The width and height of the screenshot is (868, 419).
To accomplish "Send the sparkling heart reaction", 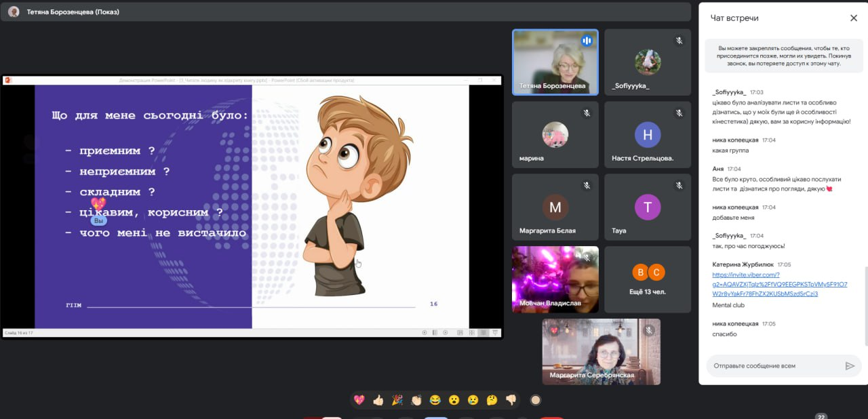I will (359, 400).
